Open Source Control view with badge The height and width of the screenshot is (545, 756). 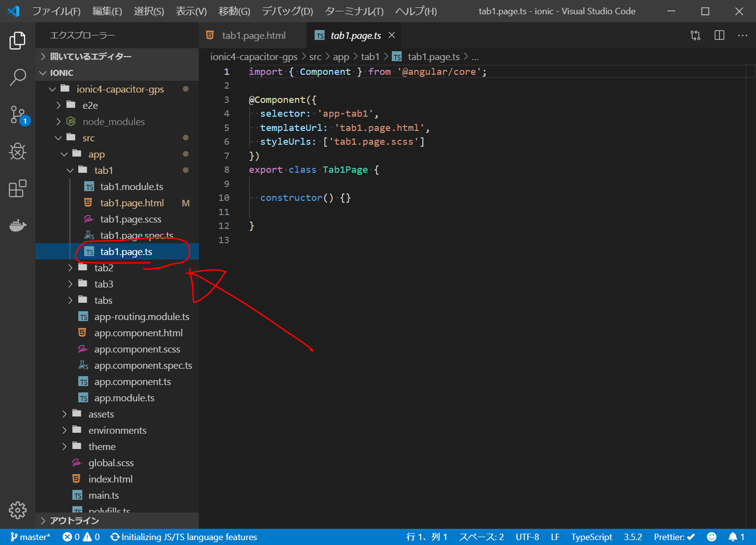tap(18, 114)
